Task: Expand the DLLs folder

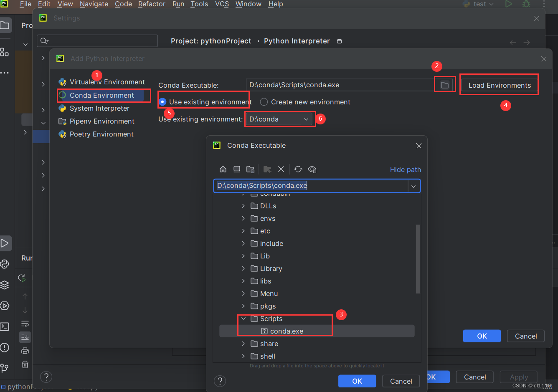Action: click(243, 206)
